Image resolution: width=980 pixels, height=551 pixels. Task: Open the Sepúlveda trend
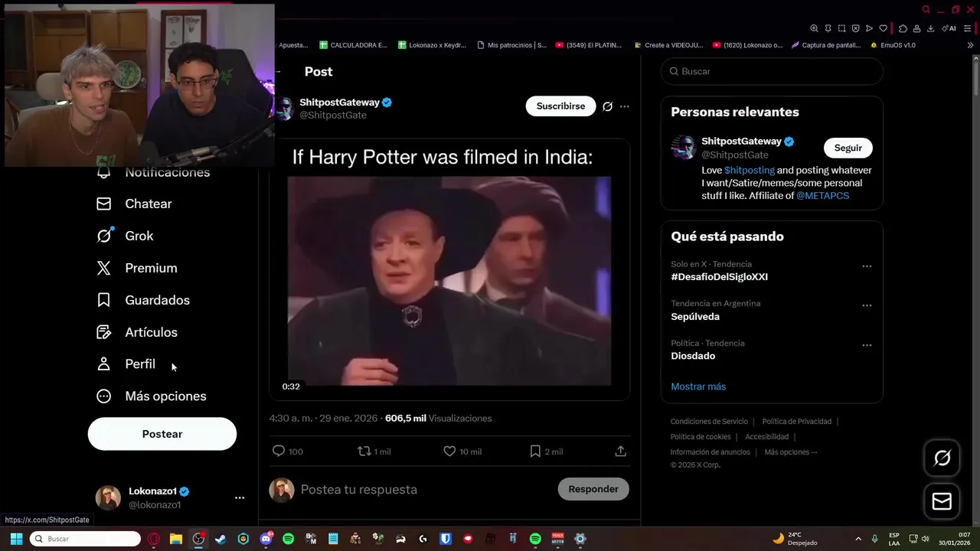click(695, 317)
